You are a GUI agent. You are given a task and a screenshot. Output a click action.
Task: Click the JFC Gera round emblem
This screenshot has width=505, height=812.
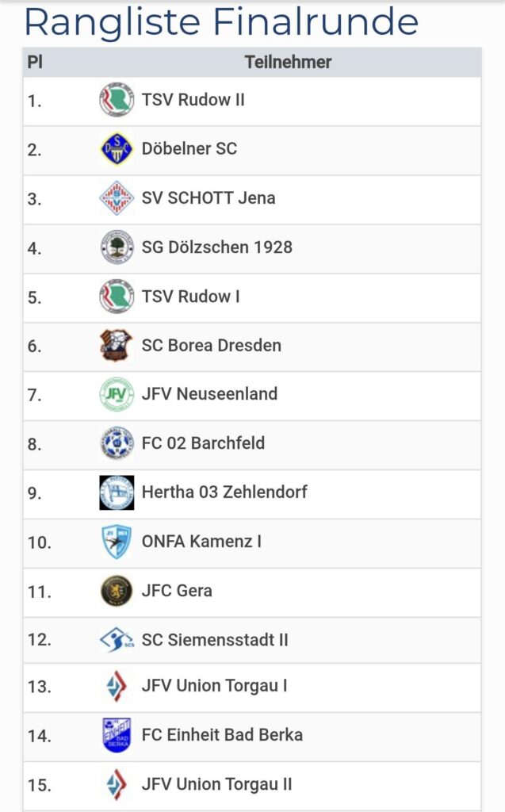pos(117,591)
